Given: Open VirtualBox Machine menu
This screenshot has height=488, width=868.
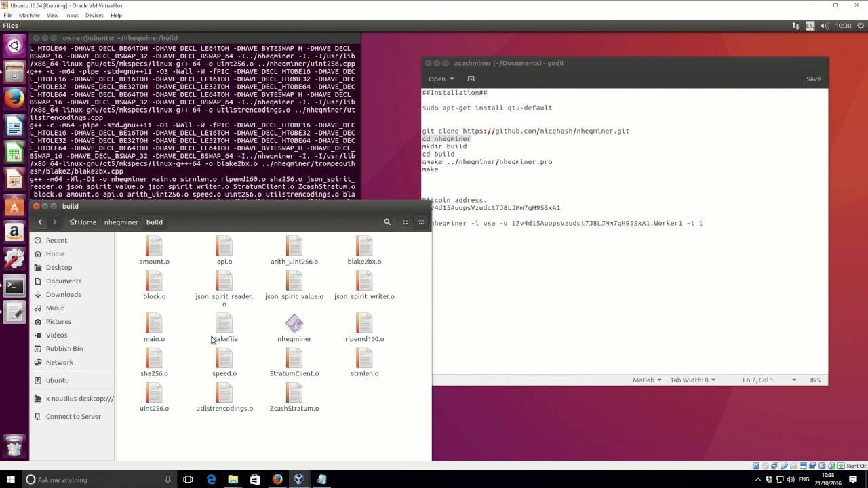Looking at the screenshot, I should point(29,15).
